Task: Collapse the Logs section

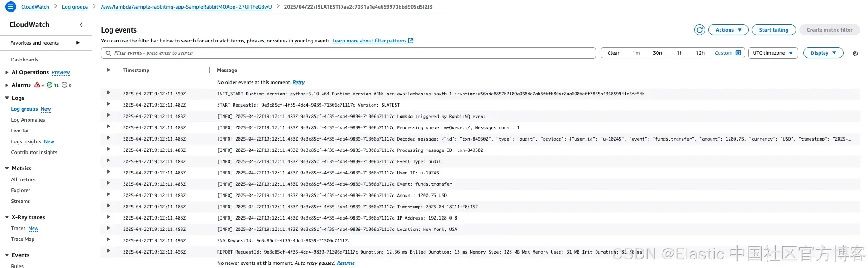Action: [x=7, y=98]
